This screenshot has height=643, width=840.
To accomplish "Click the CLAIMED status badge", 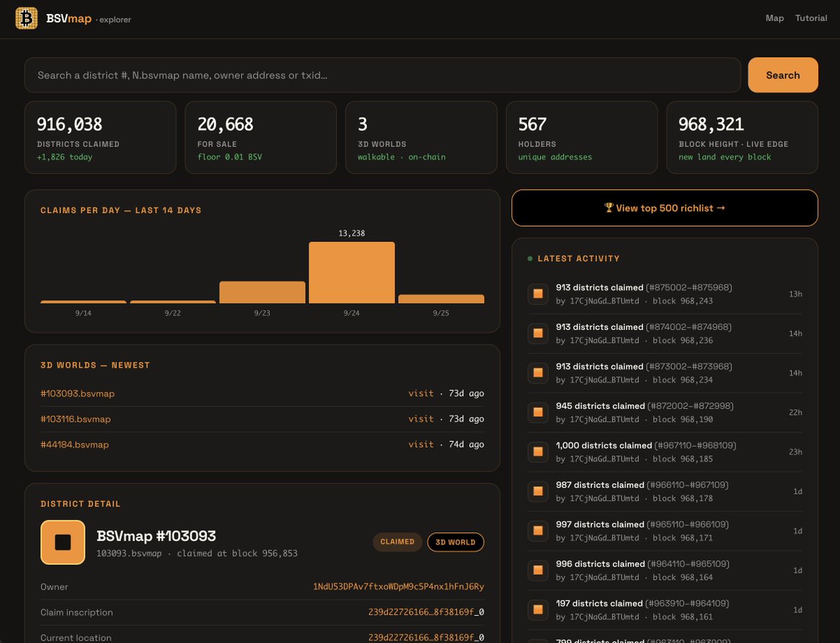I will pyautogui.click(x=397, y=542).
